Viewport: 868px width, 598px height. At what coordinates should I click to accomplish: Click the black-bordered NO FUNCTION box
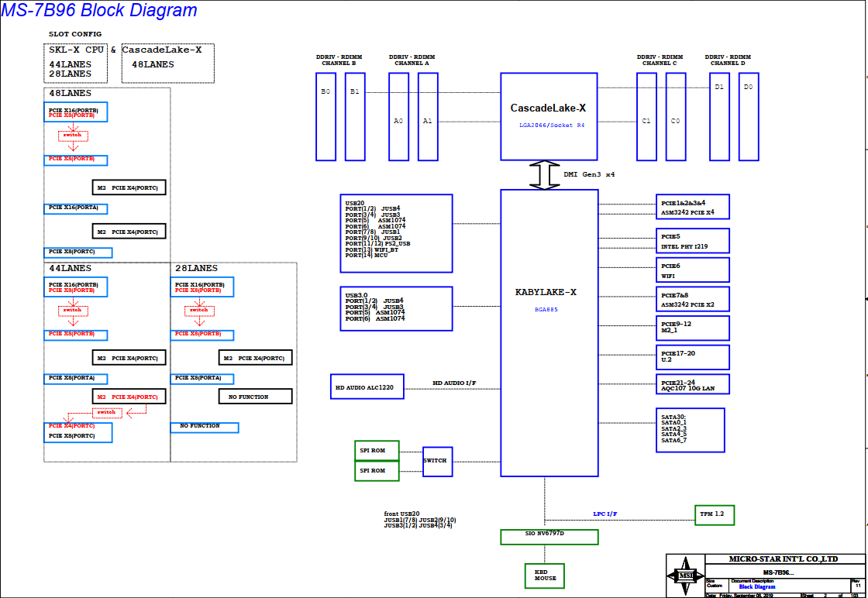click(255, 397)
